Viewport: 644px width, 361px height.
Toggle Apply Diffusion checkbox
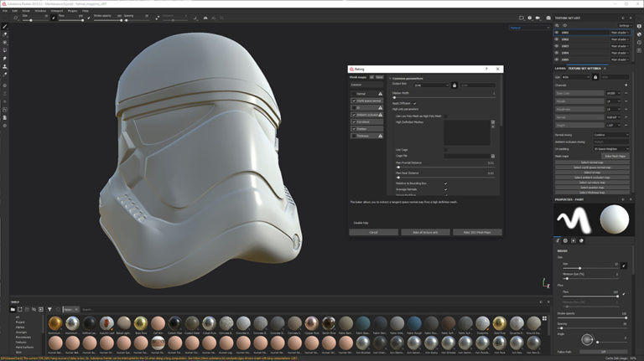[415, 103]
